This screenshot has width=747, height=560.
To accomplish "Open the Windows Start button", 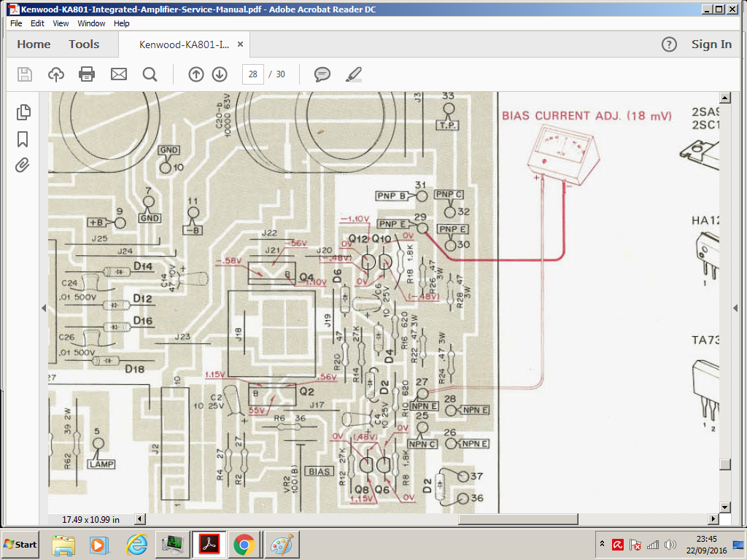I will 20,544.
